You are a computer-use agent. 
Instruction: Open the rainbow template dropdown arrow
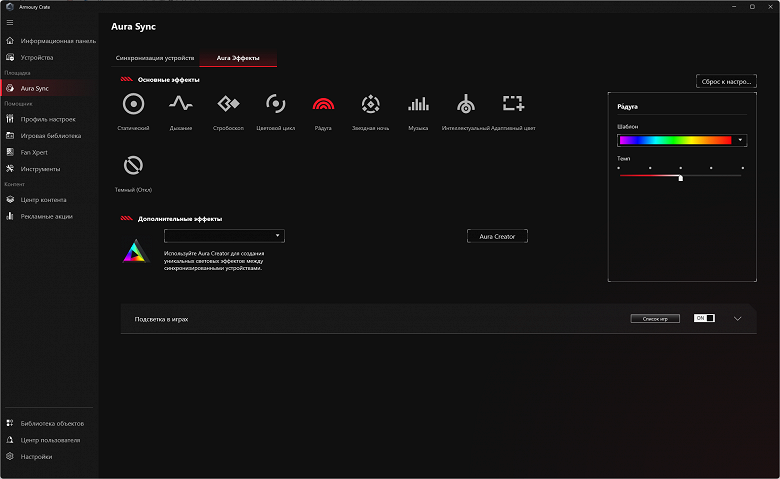pyautogui.click(x=740, y=140)
